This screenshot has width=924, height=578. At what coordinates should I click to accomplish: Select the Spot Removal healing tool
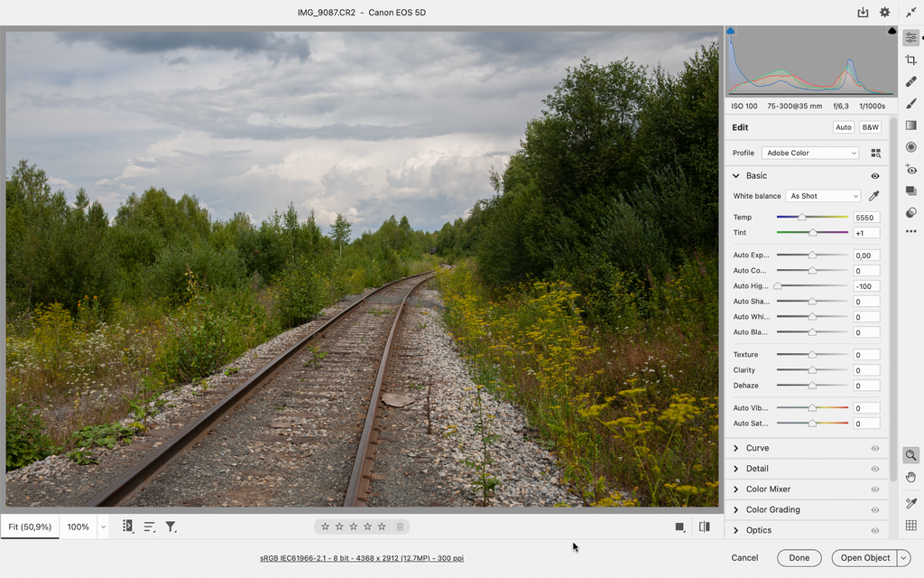[910, 81]
